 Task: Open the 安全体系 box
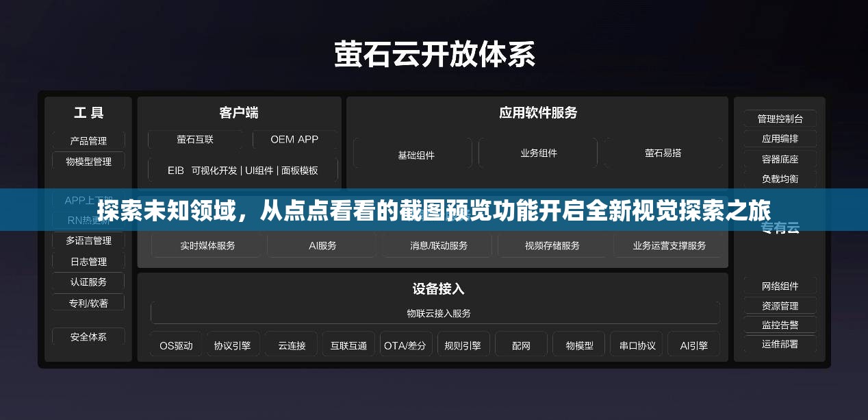click(x=88, y=336)
